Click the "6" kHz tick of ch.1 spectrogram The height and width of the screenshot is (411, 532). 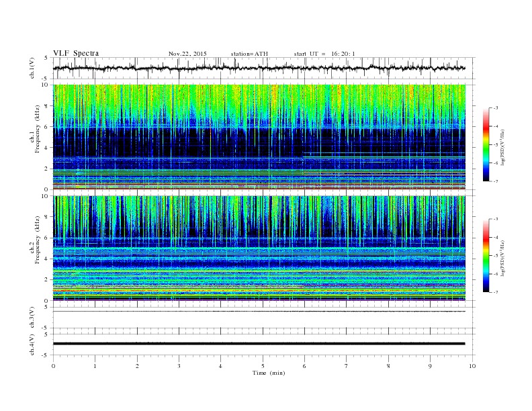(x=46, y=127)
